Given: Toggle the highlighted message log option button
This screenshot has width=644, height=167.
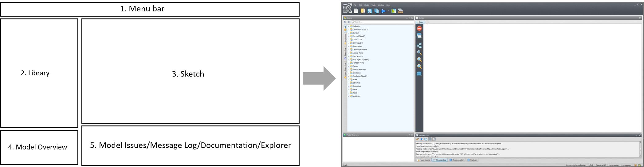Looking at the screenshot, I should (x=430, y=139).
